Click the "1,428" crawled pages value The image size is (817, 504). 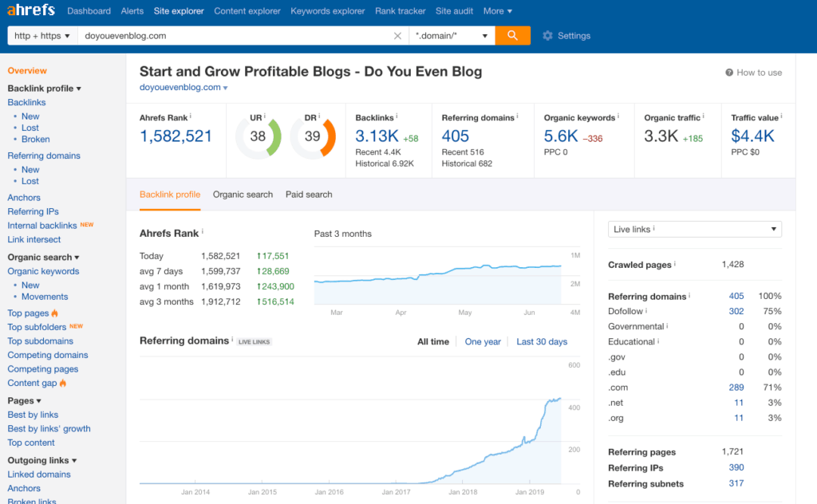click(732, 265)
